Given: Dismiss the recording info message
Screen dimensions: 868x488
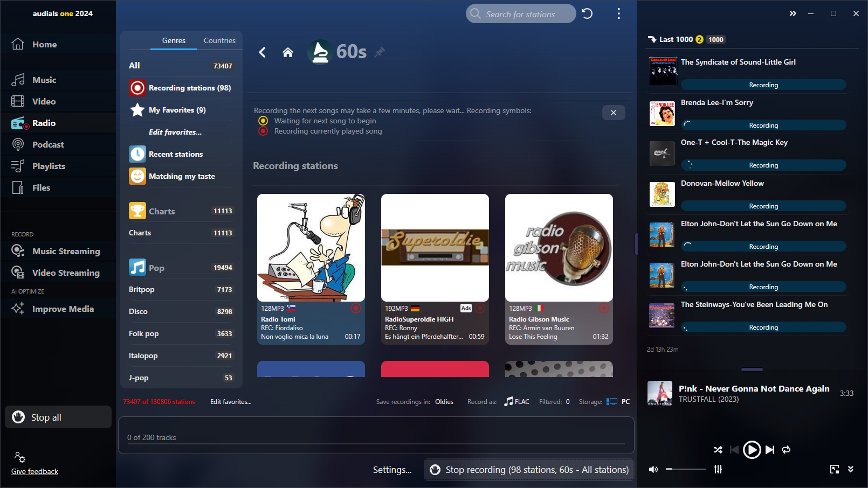Looking at the screenshot, I should (x=614, y=113).
